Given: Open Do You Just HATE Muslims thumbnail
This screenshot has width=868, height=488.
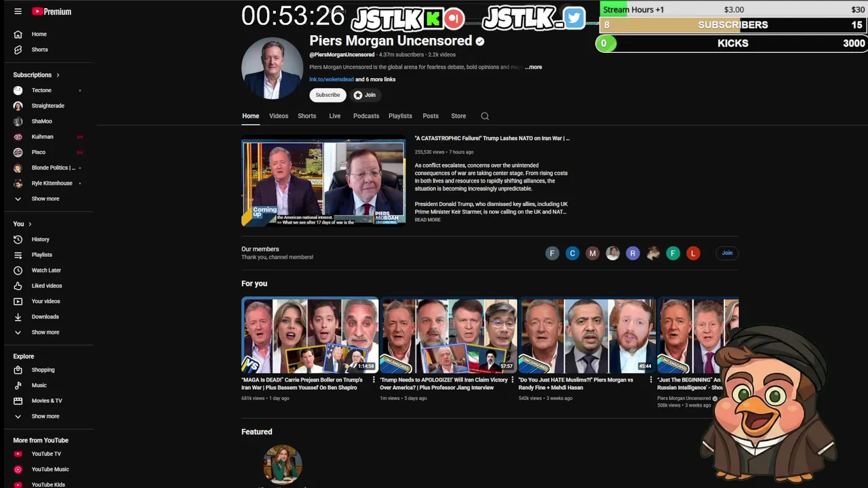Looking at the screenshot, I should tap(587, 335).
